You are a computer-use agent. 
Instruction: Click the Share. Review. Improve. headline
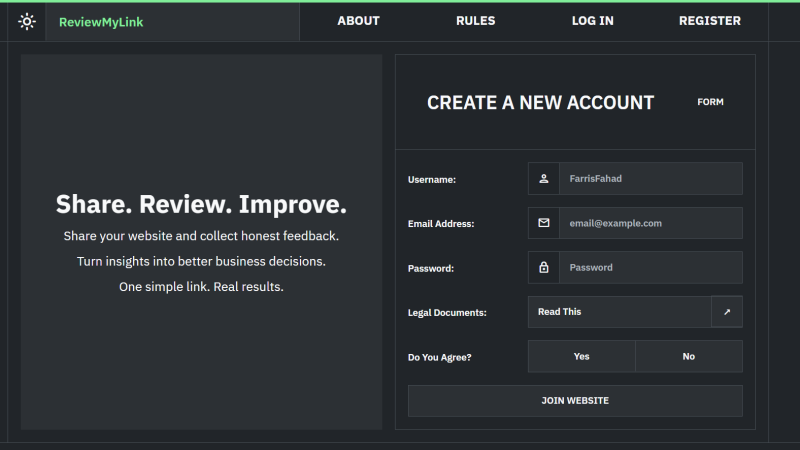coord(201,205)
